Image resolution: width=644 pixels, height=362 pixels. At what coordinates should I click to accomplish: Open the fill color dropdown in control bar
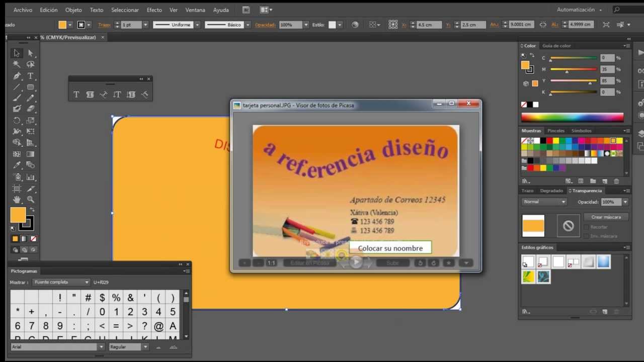tap(70, 25)
